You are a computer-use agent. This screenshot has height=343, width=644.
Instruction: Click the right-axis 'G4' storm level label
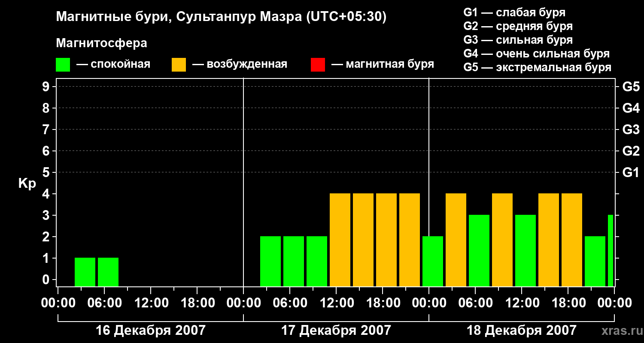point(631,108)
